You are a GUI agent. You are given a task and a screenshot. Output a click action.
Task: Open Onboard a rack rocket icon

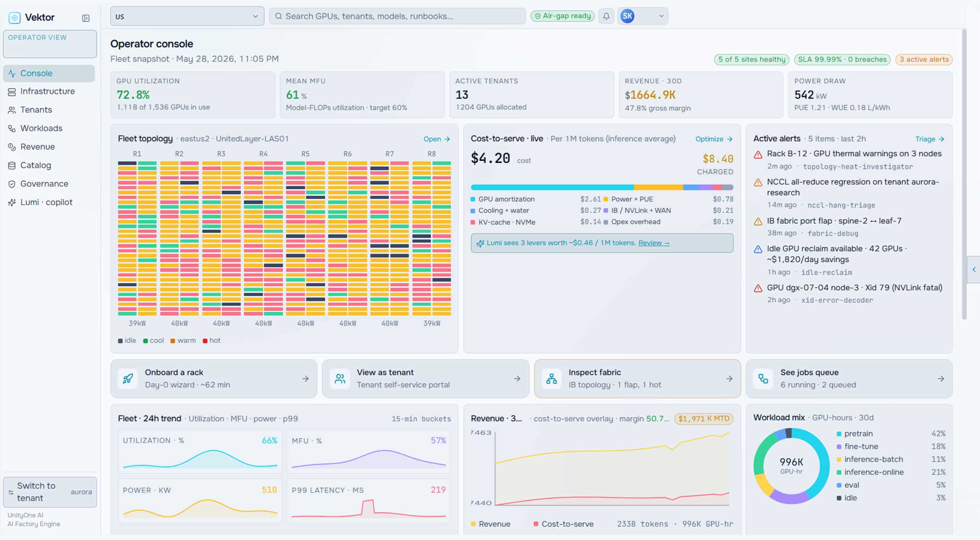[x=128, y=379]
